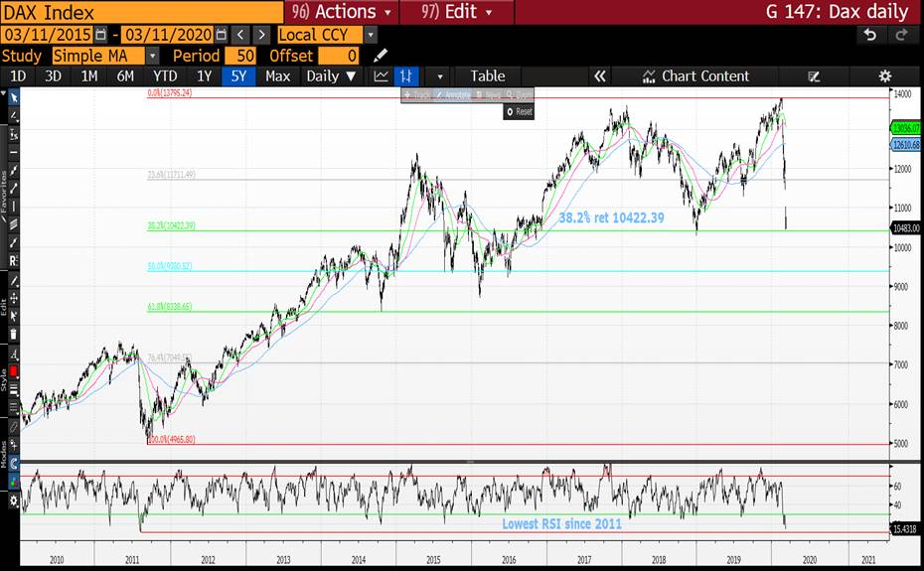This screenshot has height=571, width=924.
Task: Edit the Offset value 0 field
Action: 339,56
